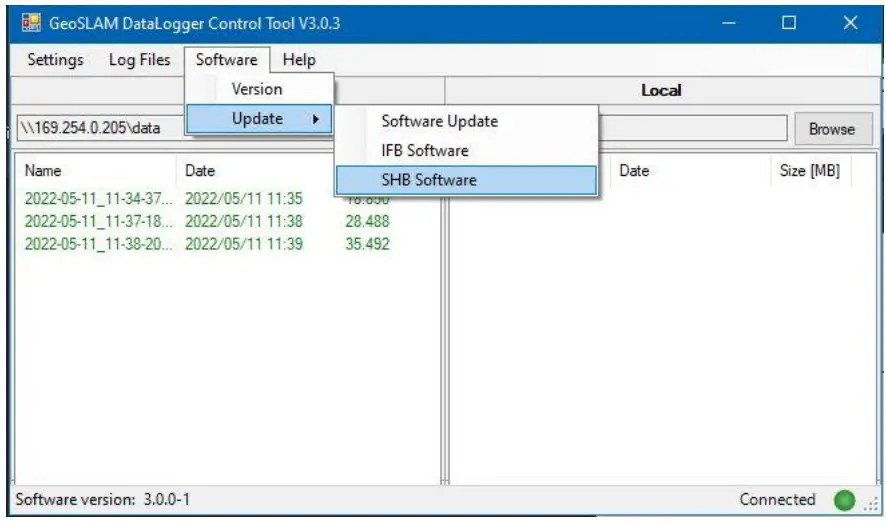The image size is (886, 522).
Task: Click the Browse button
Action: 832,129
